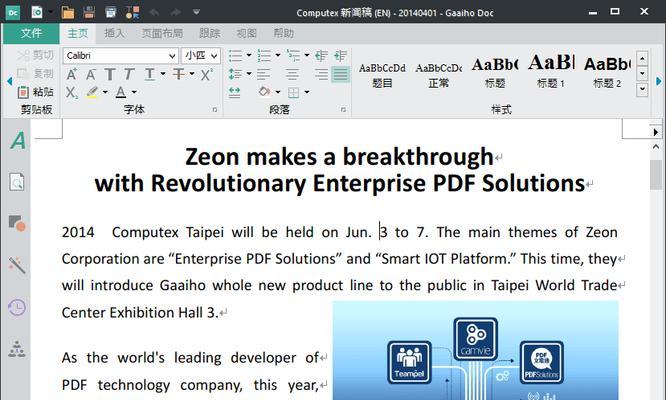Open quick access toolbar customize arrow
This screenshot has width=666, height=400.
pyautogui.click(x=196, y=12)
